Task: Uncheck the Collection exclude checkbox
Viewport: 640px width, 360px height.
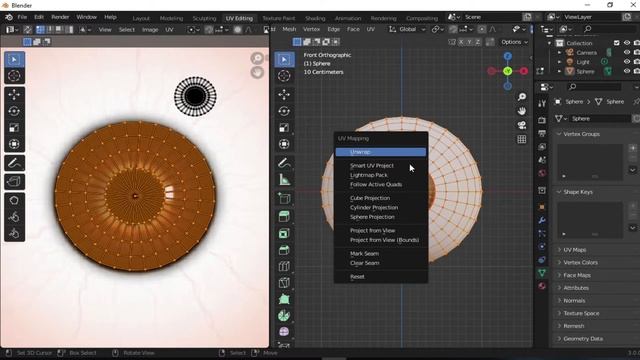Action: pos(617,43)
